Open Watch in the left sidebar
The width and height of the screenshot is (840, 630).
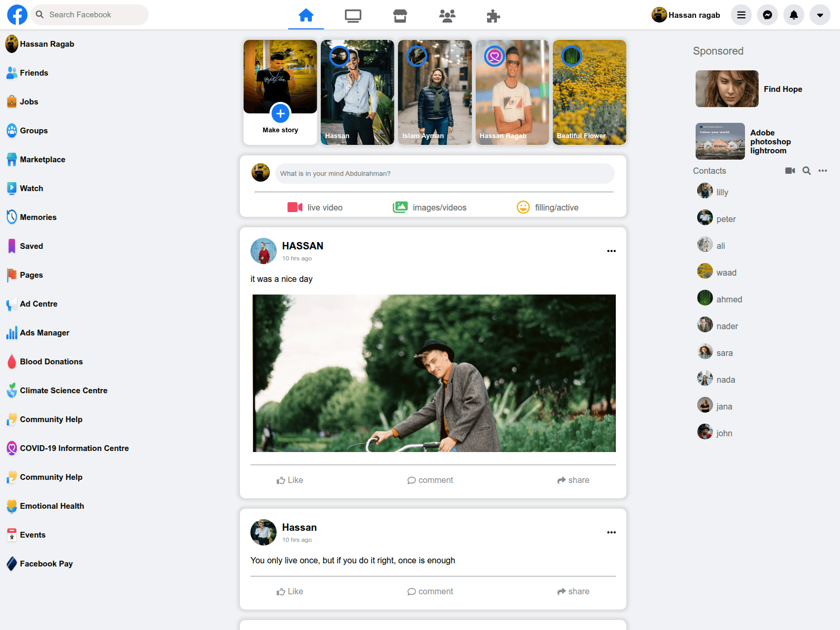click(x=25, y=188)
